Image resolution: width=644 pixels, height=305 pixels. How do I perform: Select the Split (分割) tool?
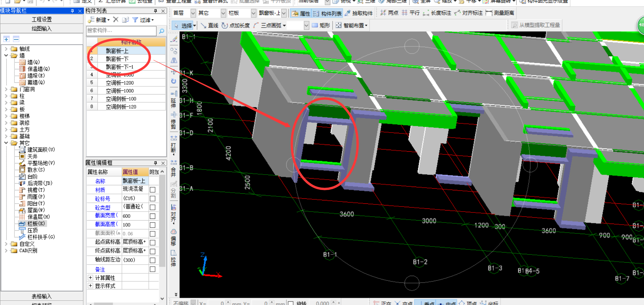174,190
